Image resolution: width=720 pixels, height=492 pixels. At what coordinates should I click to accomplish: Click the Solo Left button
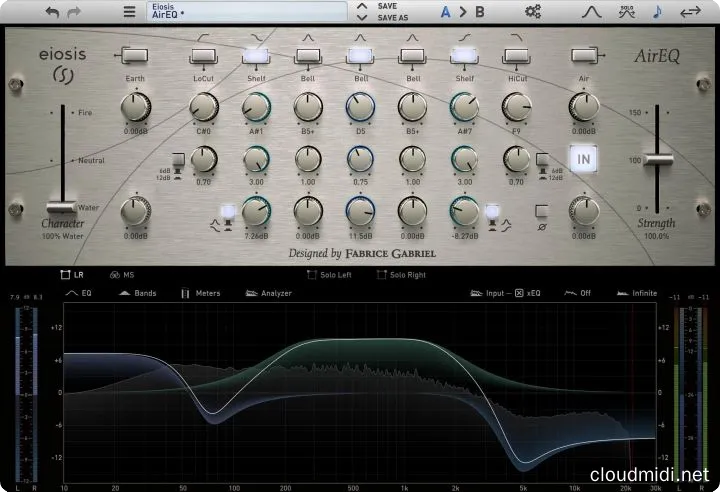(x=331, y=273)
